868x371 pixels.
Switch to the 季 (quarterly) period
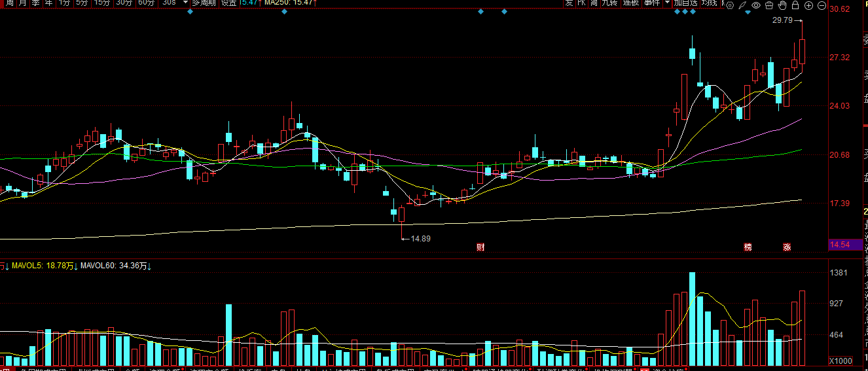pos(37,3)
